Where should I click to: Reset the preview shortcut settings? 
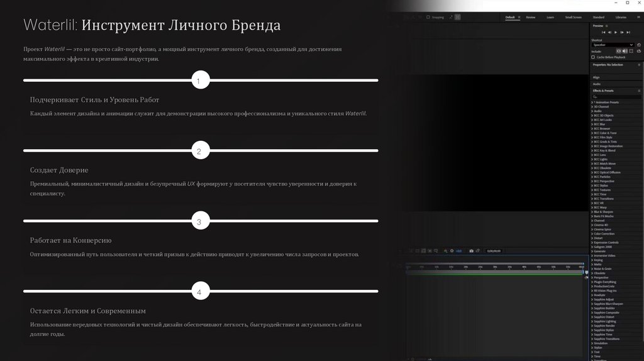tap(639, 45)
